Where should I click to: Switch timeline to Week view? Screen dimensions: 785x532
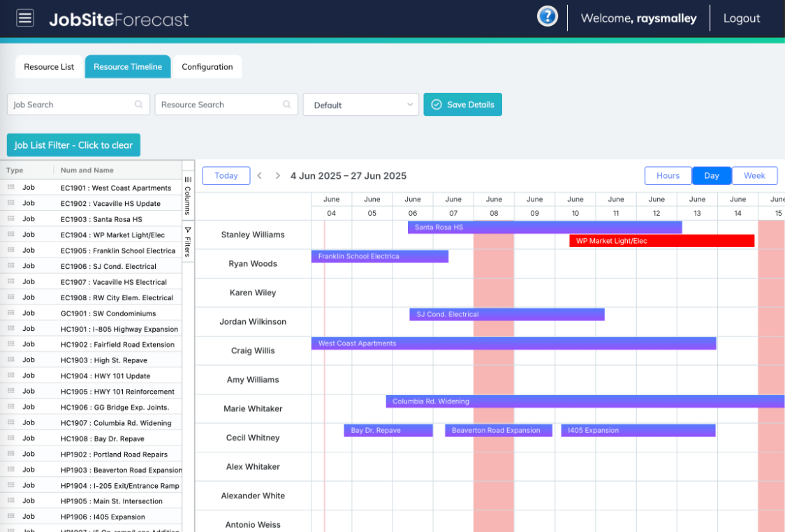coord(754,175)
